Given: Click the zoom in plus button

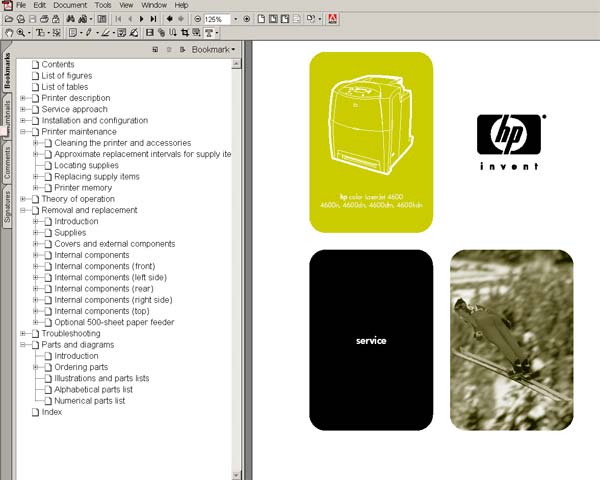Looking at the screenshot, I should coord(247,19).
